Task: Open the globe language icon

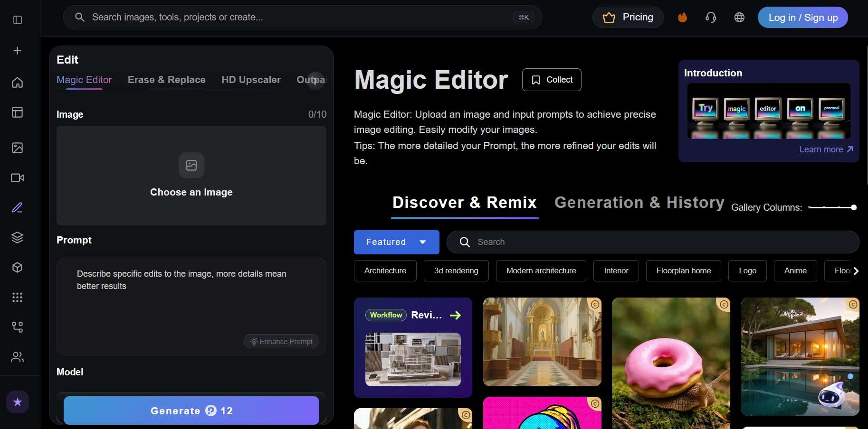Action: [740, 18]
